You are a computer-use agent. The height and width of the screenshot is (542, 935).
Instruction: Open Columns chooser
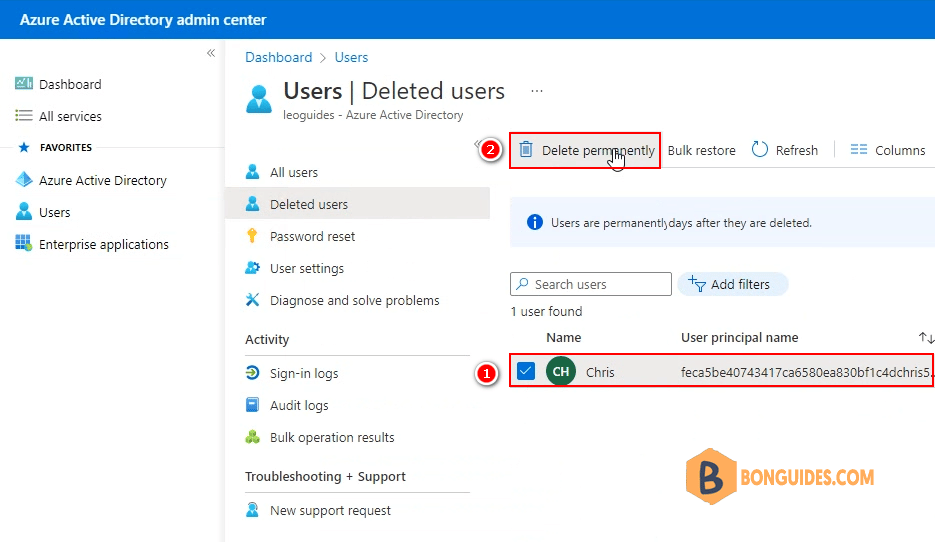(900, 151)
